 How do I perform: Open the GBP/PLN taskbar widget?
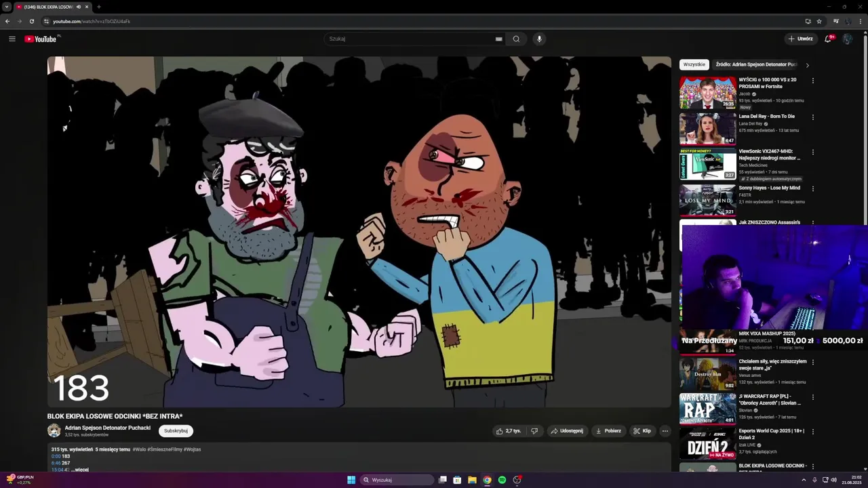click(x=19, y=480)
